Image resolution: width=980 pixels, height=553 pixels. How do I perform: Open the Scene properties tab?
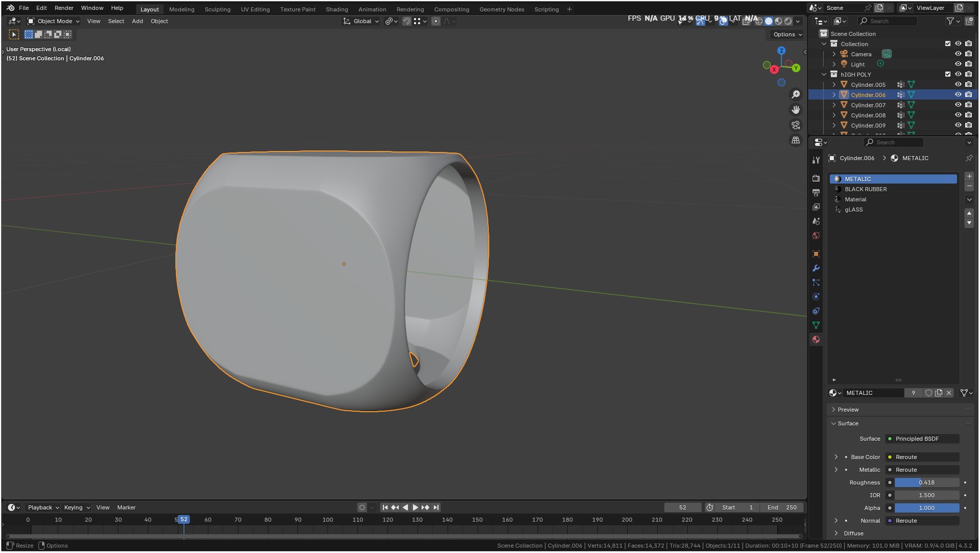816,221
